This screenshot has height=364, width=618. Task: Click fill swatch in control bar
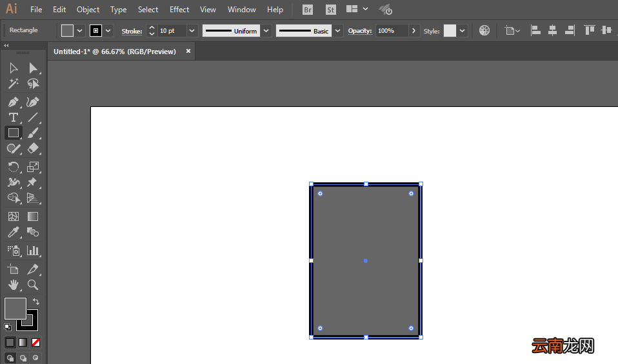tap(67, 31)
